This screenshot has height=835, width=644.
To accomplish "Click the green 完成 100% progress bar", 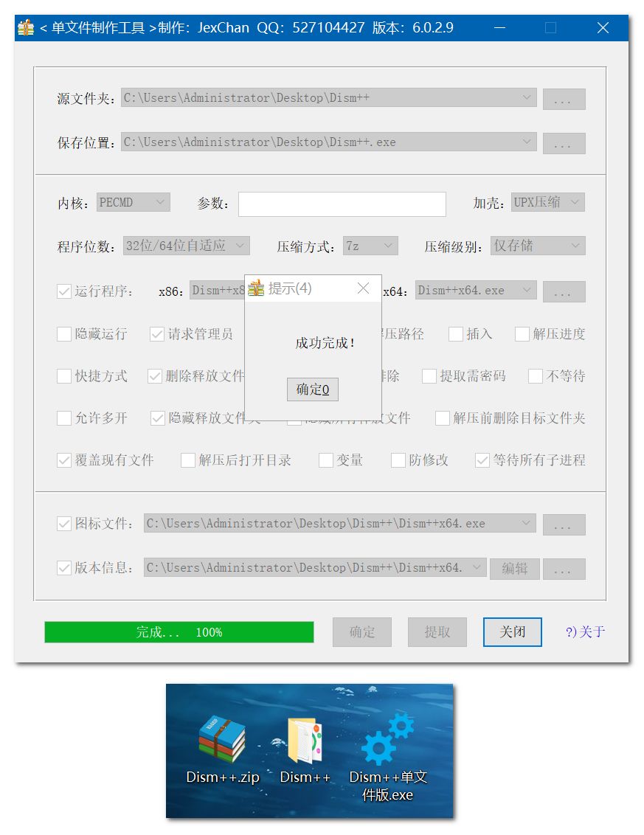I will [179, 632].
